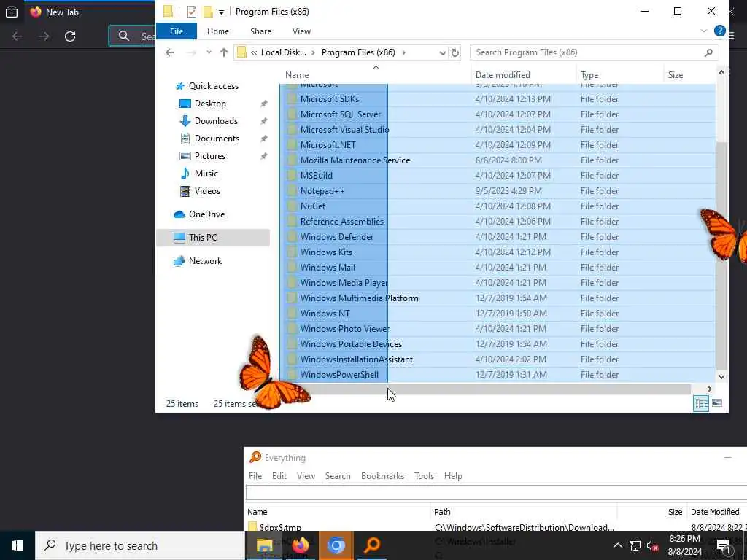Select the Mozilla Maintenance Service folder
The height and width of the screenshot is (560, 747).
[498, 160]
